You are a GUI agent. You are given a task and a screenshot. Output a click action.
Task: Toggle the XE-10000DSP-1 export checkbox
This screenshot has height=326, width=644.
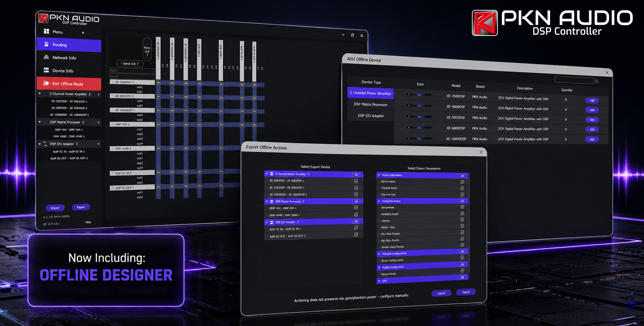click(356, 194)
